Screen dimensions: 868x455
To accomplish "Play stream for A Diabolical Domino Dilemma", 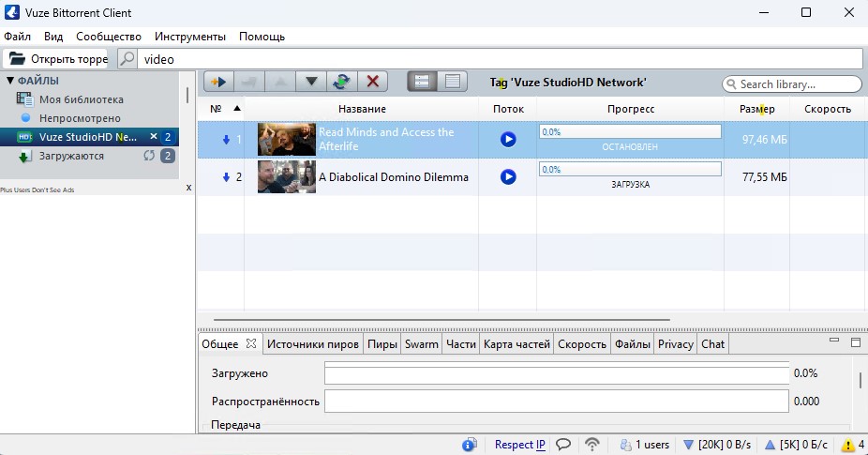I will coord(508,176).
